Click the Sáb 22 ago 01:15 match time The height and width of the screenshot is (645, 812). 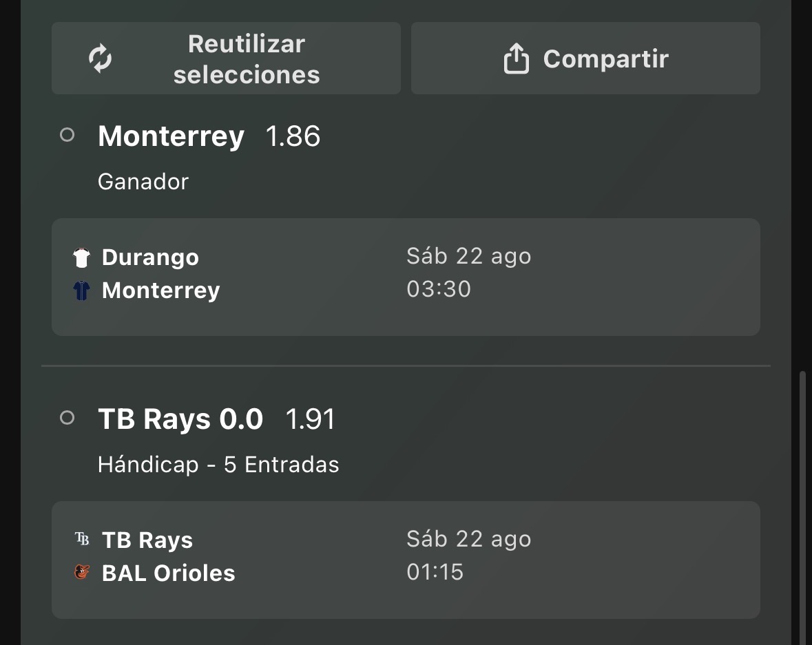point(468,556)
